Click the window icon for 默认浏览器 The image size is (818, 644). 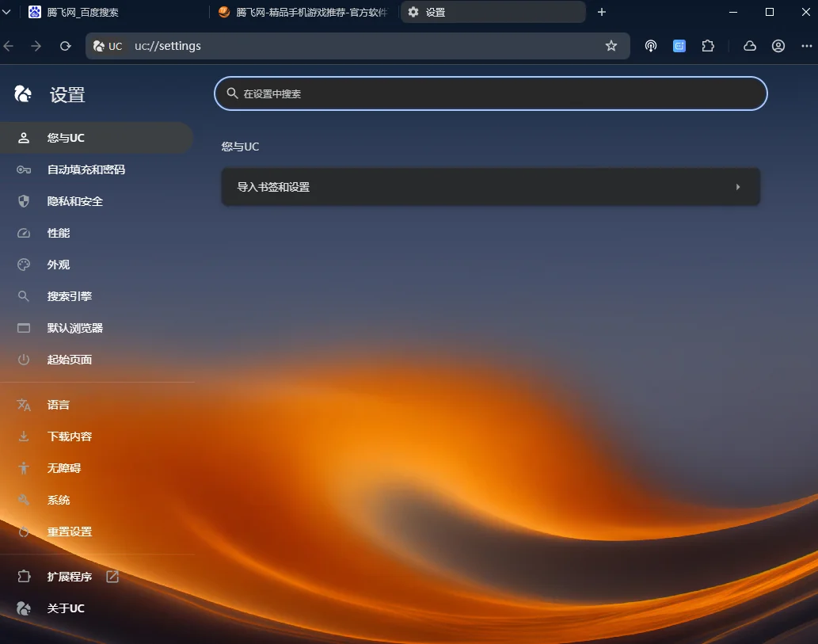click(24, 328)
